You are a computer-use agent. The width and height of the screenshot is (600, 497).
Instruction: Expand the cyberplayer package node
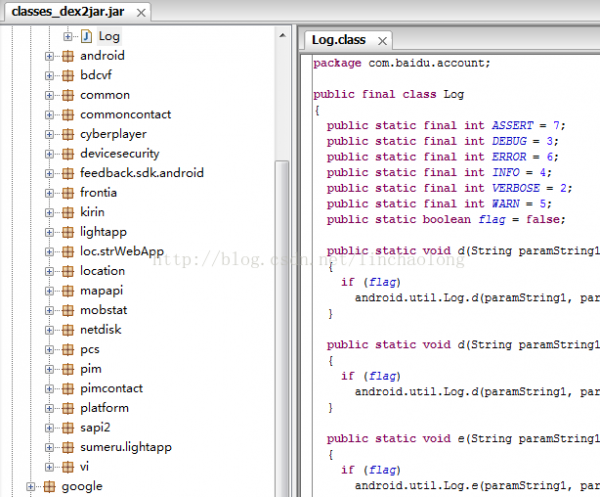click(49, 134)
